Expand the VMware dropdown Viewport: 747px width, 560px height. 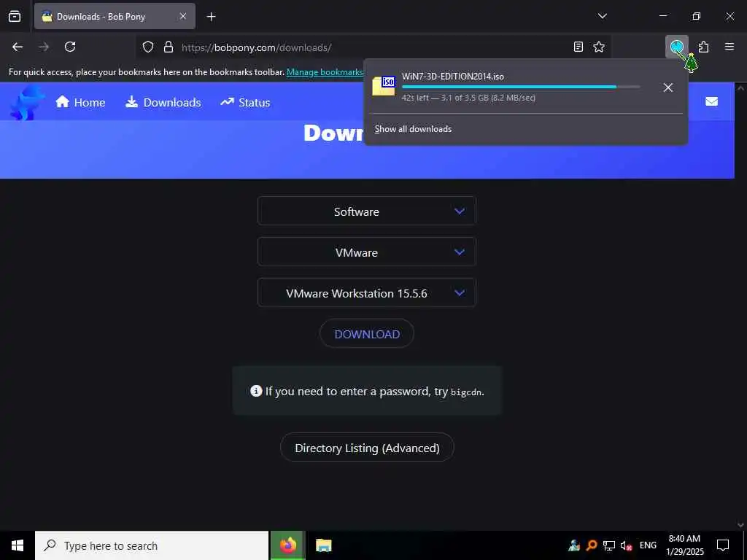tap(367, 252)
